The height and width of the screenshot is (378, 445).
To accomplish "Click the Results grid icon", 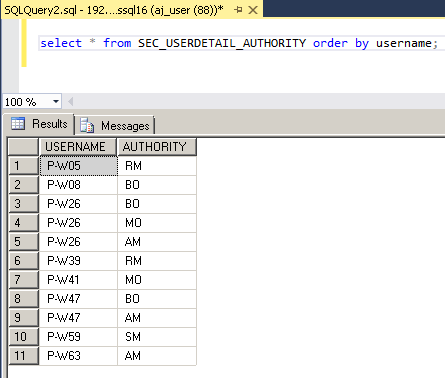I will tap(18, 124).
